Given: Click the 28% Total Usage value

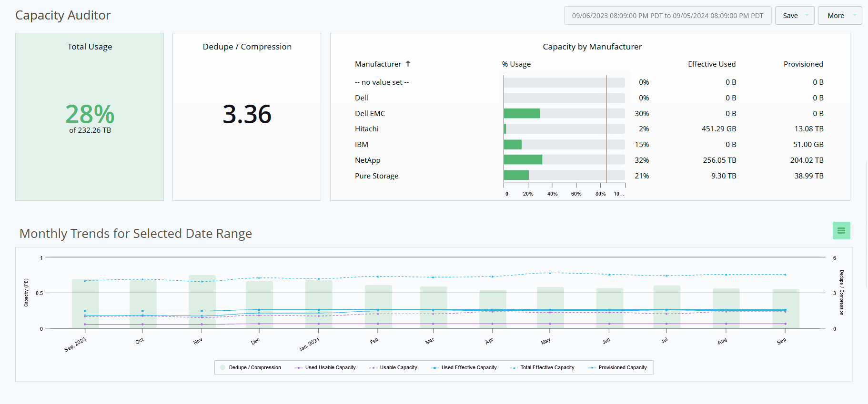Looking at the screenshot, I should point(90,114).
